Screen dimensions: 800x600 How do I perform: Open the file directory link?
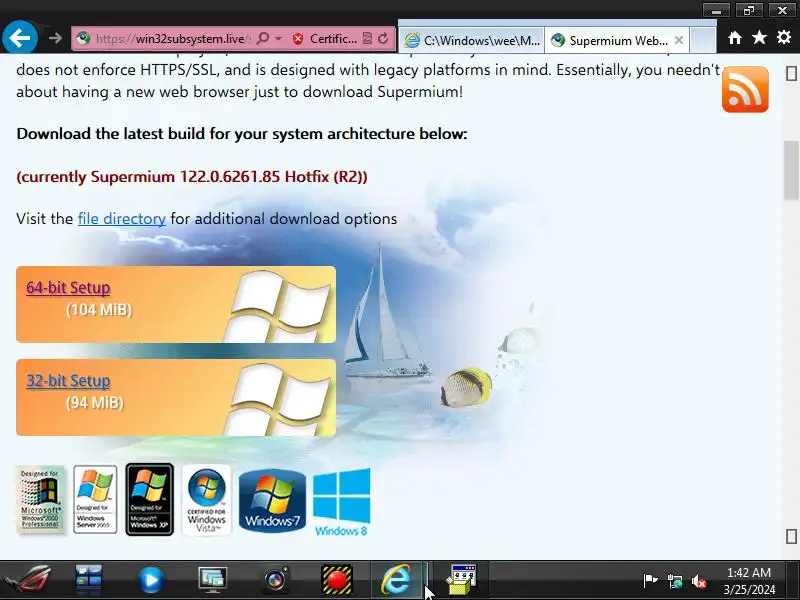(121, 219)
